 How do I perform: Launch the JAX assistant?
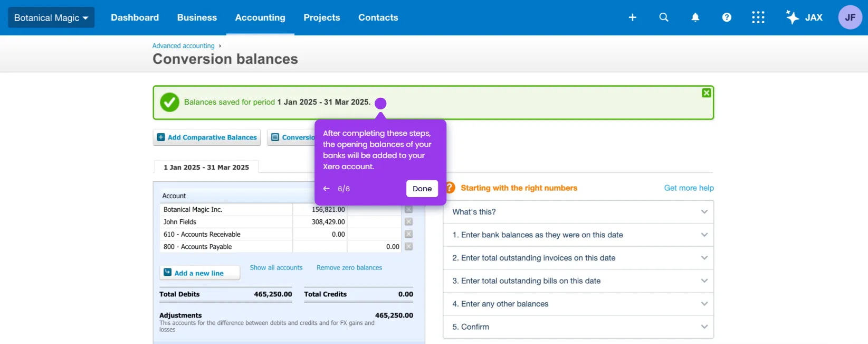804,17
